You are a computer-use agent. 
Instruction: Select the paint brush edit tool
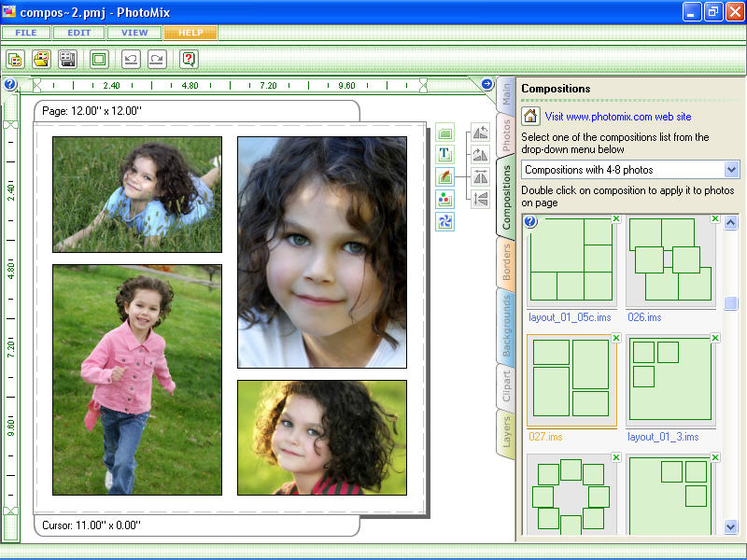coord(445,176)
